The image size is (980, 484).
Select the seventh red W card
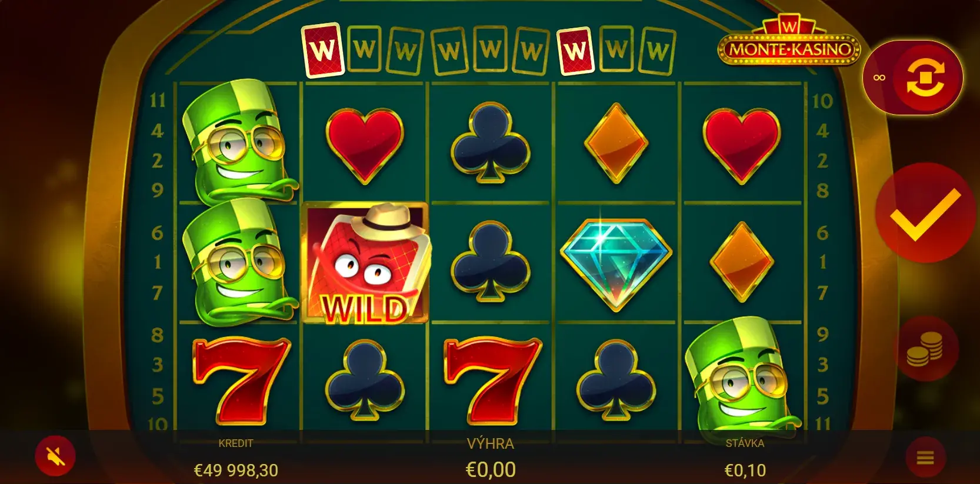(575, 51)
